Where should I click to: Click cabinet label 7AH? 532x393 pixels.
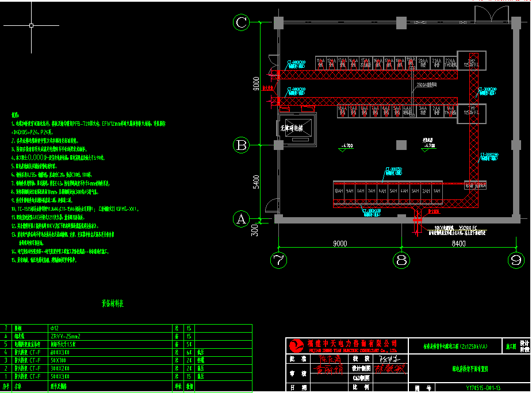372,191
